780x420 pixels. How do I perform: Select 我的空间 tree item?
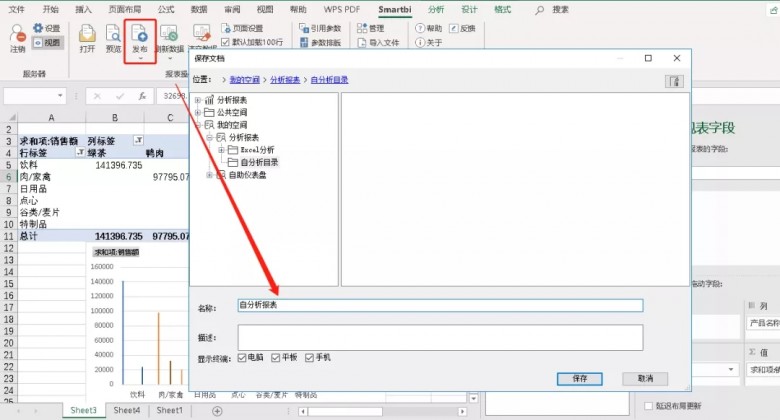coord(232,125)
